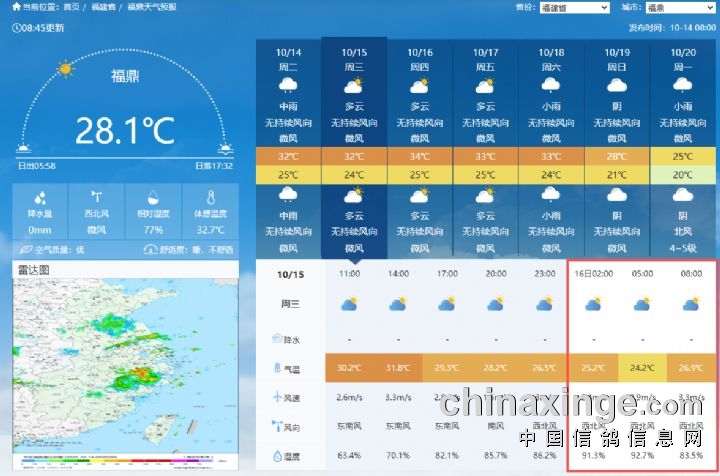Click the northwest wind vane icon
This screenshot has height=476, width=720.
[x=97, y=198]
